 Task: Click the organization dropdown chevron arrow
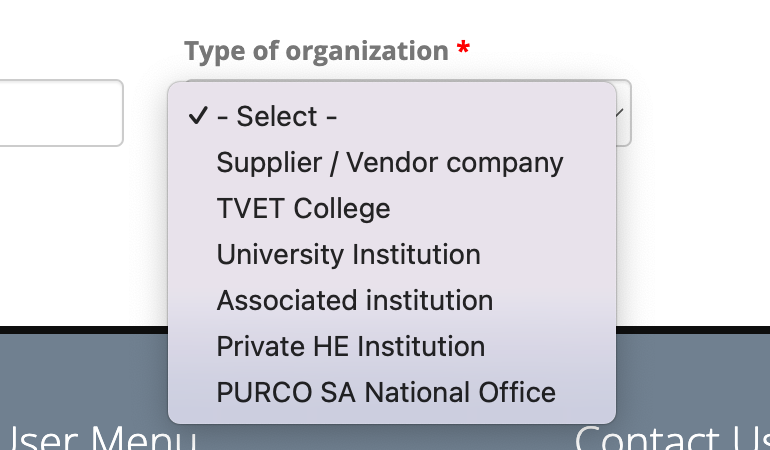coord(621,113)
